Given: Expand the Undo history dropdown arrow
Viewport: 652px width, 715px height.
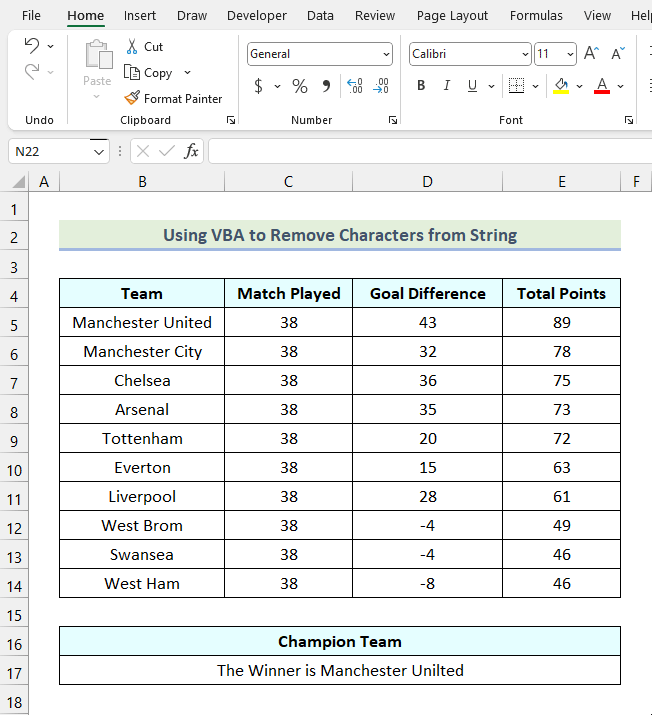Looking at the screenshot, I should [x=51, y=46].
